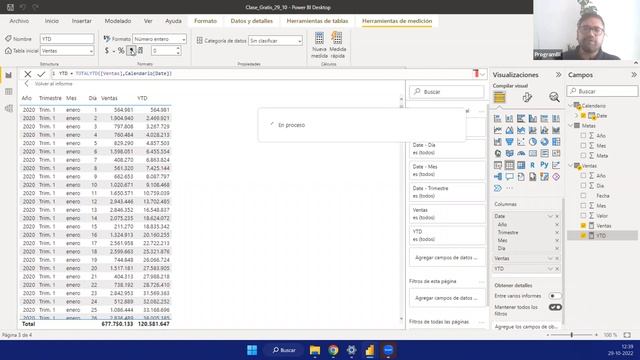The width and height of the screenshot is (640, 360).
Task: Click Agregar campos de datos under Filtros de esta página
Action: pyautogui.click(x=447, y=298)
